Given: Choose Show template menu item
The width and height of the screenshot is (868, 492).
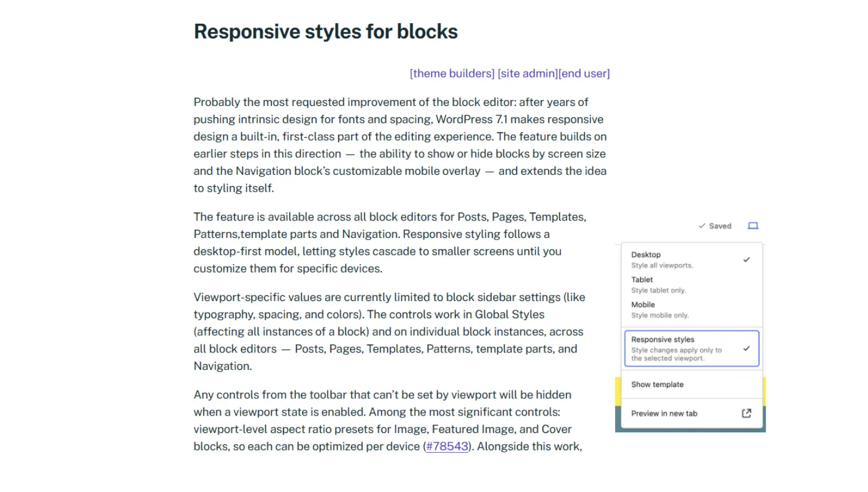Looking at the screenshot, I should coord(692,384).
